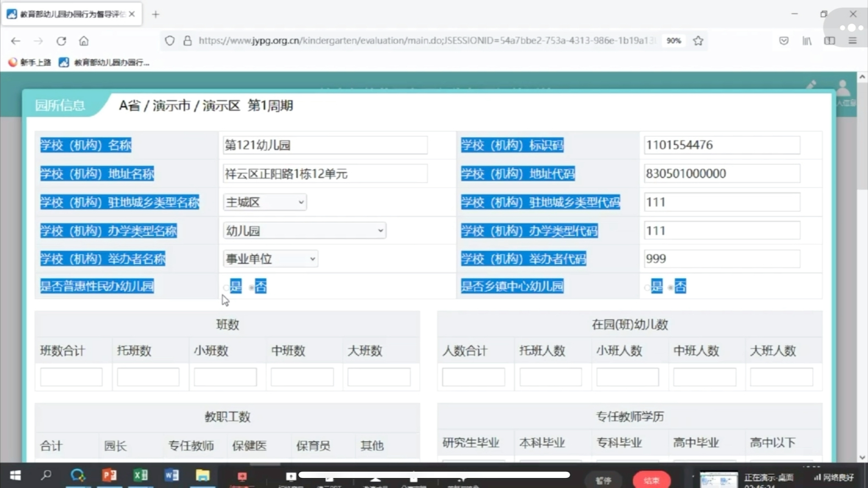Click the 中班数 input box

pyautogui.click(x=302, y=377)
